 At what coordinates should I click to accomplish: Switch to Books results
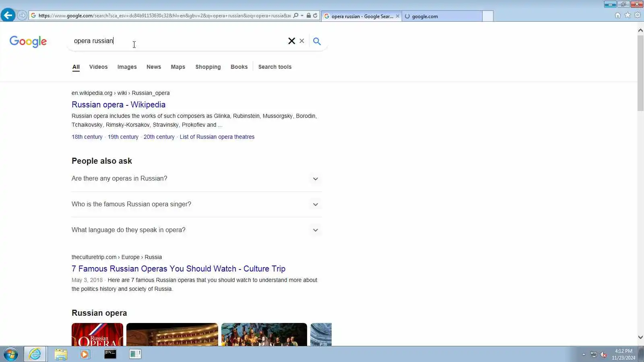click(239, 67)
